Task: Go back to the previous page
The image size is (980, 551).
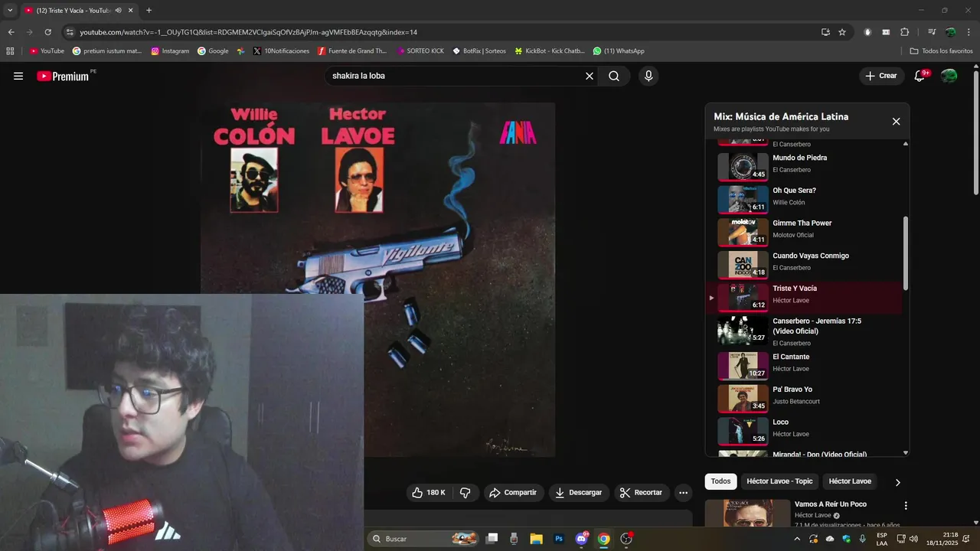Action: click(11, 32)
